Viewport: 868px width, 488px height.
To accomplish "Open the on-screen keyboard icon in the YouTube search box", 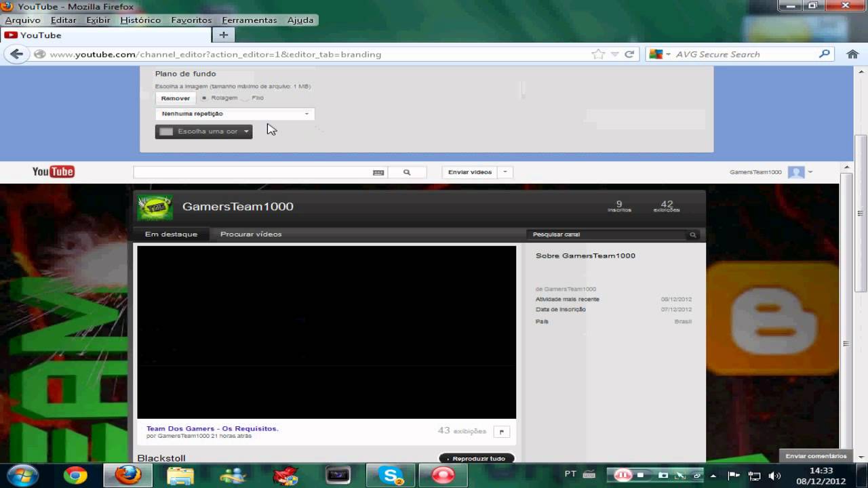I will (378, 173).
